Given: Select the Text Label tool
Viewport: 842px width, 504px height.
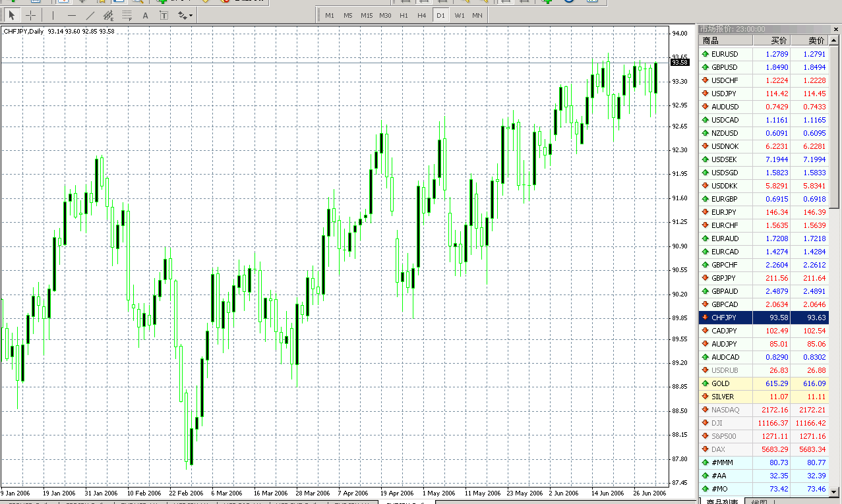Looking at the screenshot, I should pyautogui.click(x=164, y=14).
